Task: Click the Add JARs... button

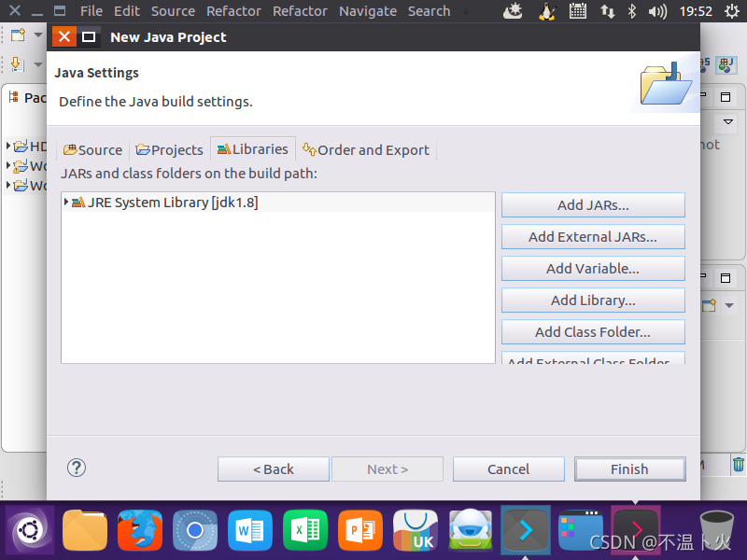Action: coord(593,205)
